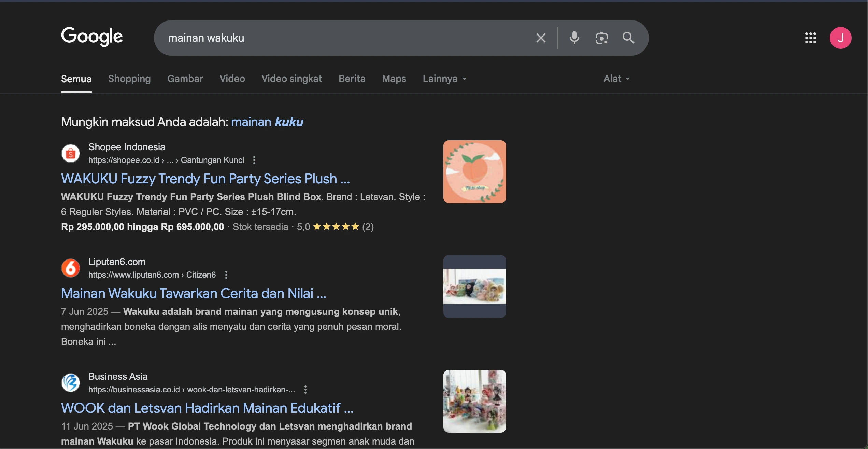Open Mainan Wakuku Tawarkan Cerita article
The width and height of the screenshot is (868, 449).
click(x=193, y=294)
